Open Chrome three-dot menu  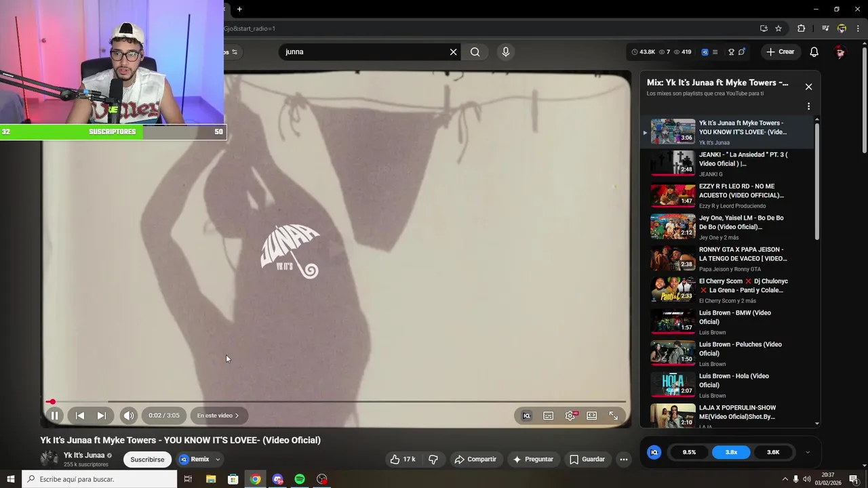[x=858, y=28]
